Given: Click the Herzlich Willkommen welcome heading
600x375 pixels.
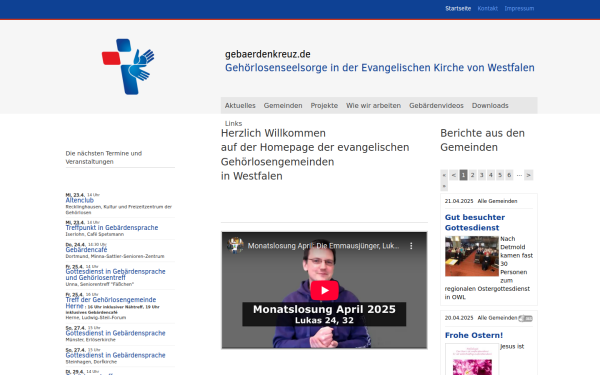Looking at the screenshot, I should pos(315,155).
